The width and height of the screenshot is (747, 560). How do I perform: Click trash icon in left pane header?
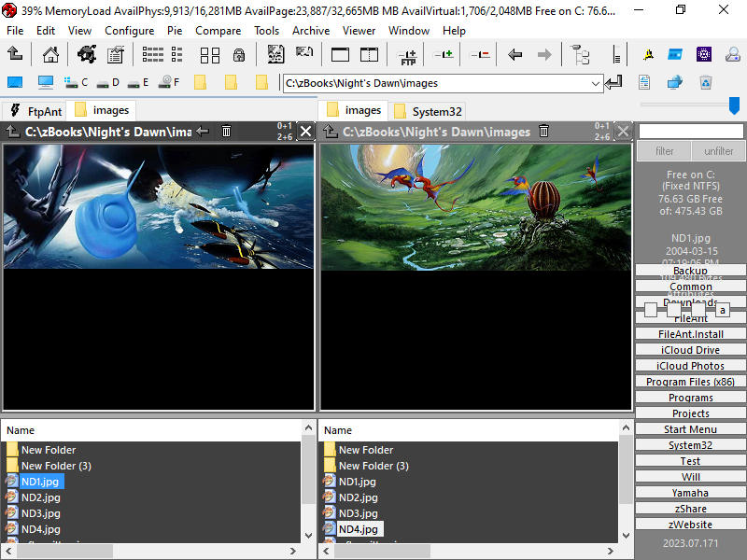(226, 131)
